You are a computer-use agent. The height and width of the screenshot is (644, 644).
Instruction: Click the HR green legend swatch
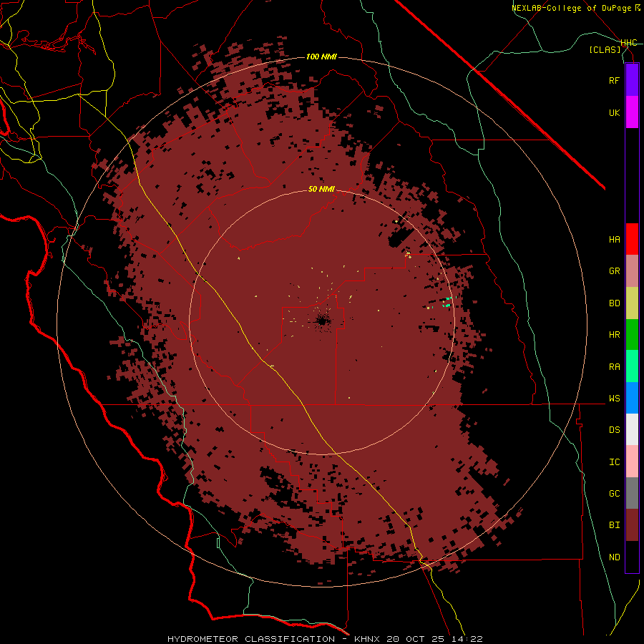coord(632,335)
